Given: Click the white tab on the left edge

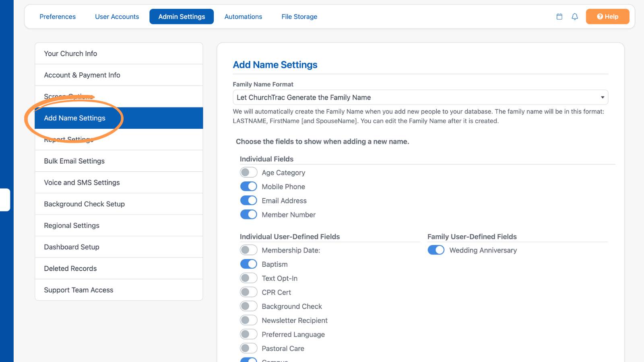Looking at the screenshot, I should (x=5, y=200).
